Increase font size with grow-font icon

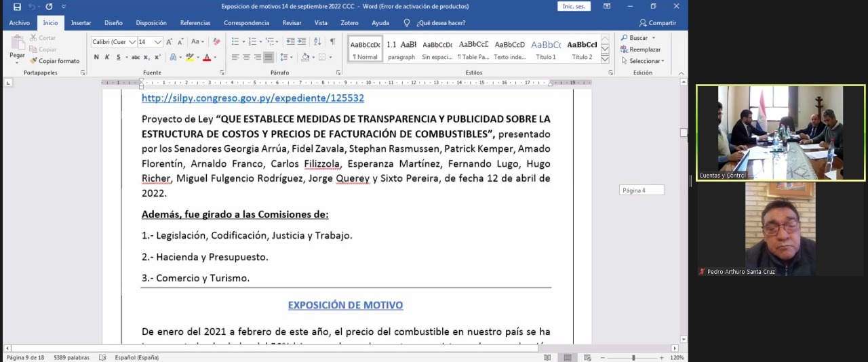[170, 41]
